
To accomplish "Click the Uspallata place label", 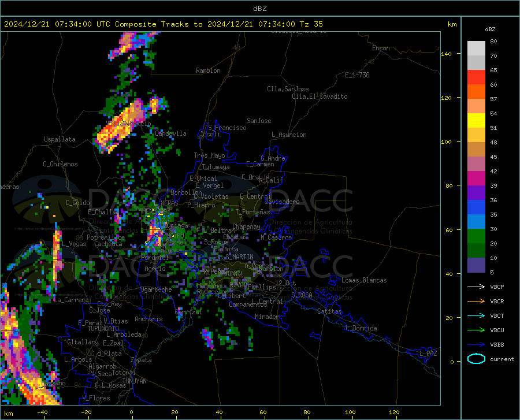I will [x=60, y=139].
